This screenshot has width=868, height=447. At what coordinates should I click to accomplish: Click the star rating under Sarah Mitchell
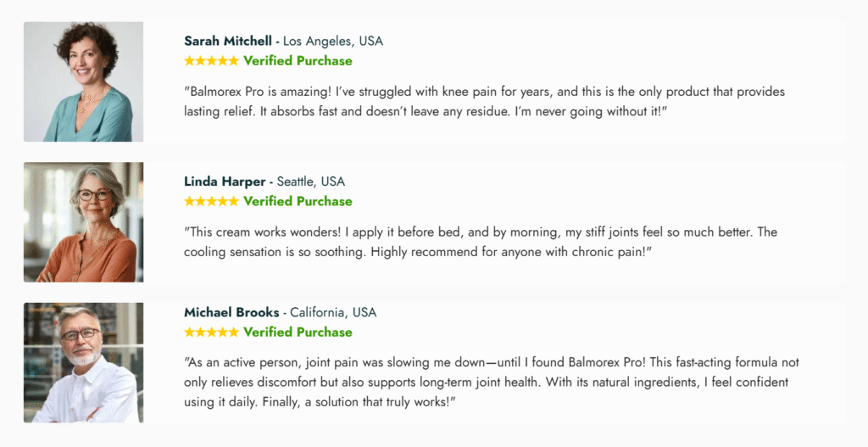click(211, 61)
